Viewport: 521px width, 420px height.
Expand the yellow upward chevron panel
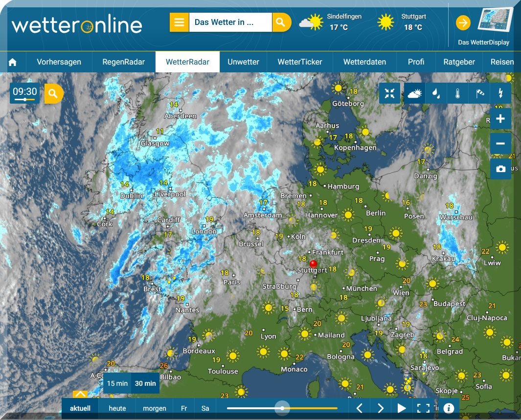[80, 394]
